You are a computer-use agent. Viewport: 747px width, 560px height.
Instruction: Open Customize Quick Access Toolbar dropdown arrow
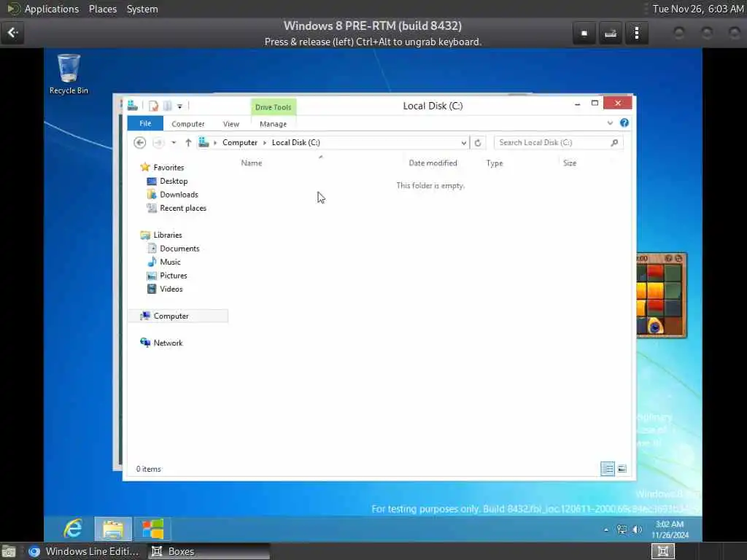[179, 106]
